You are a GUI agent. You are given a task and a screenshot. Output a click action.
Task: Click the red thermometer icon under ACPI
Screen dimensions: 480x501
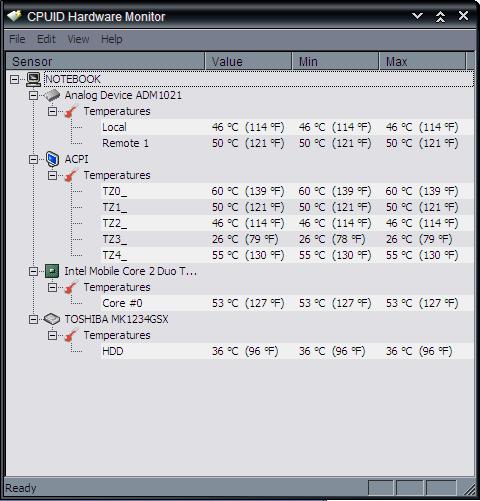pos(70,175)
